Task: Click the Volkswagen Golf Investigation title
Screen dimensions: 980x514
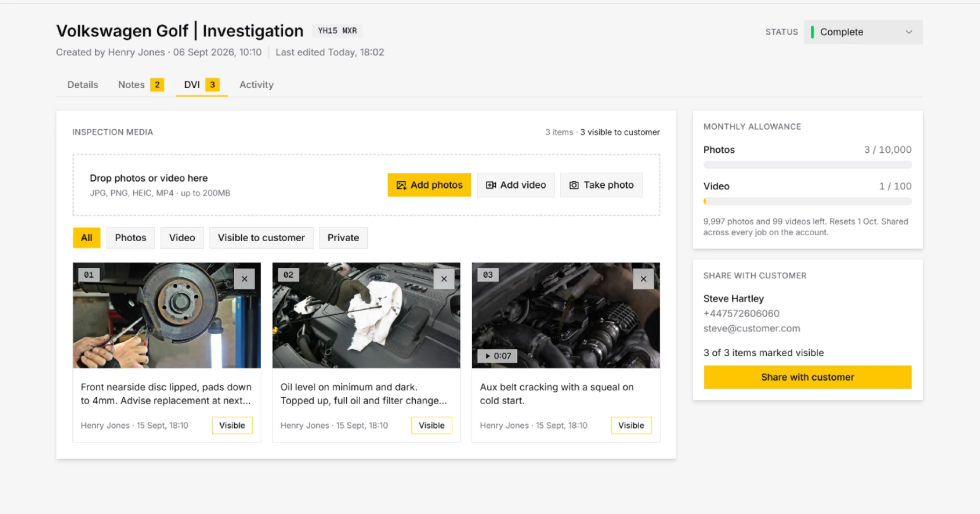Action: click(180, 31)
